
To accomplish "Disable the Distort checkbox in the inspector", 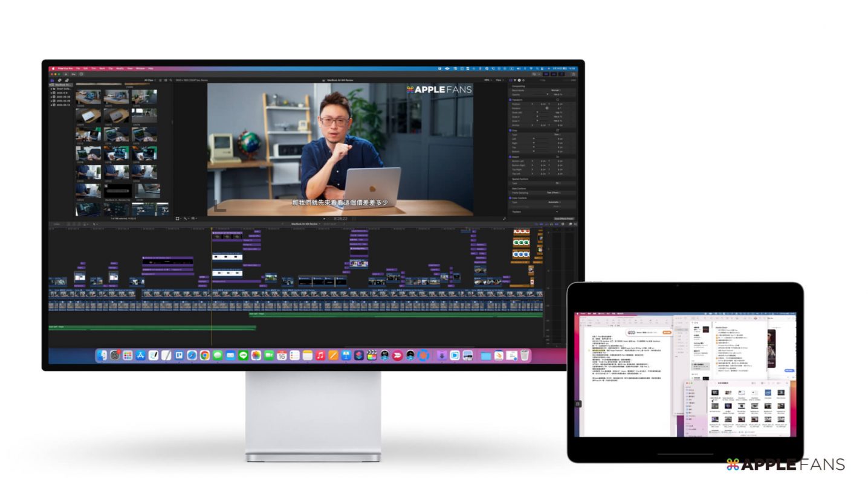I will click(x=511, y=156).
